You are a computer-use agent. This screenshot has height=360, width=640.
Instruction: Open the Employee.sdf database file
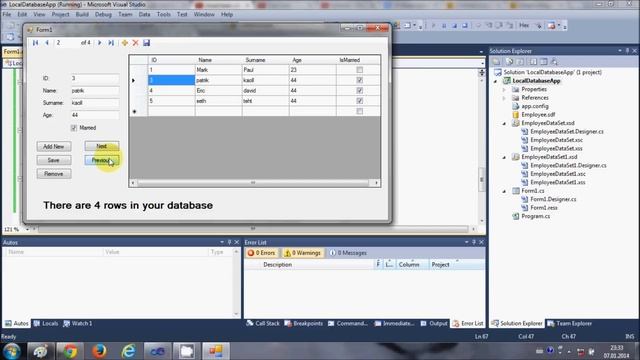pos(538,115)
